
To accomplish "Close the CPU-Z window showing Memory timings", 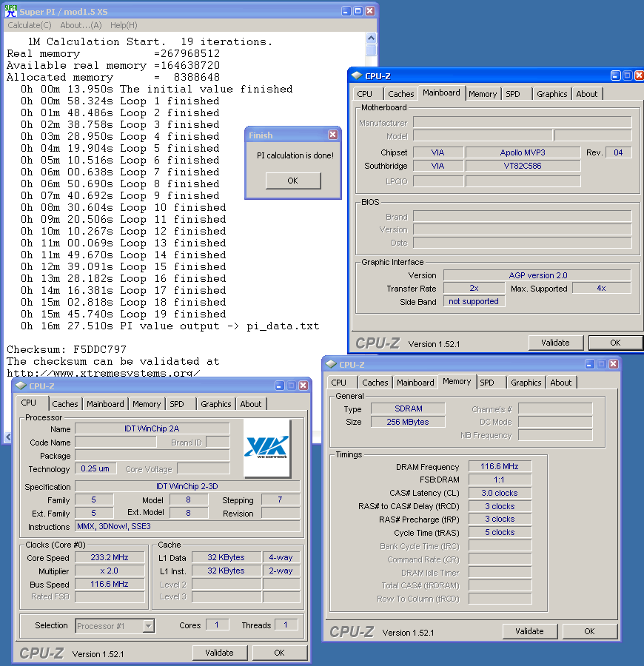I will (x=612, y=364).
